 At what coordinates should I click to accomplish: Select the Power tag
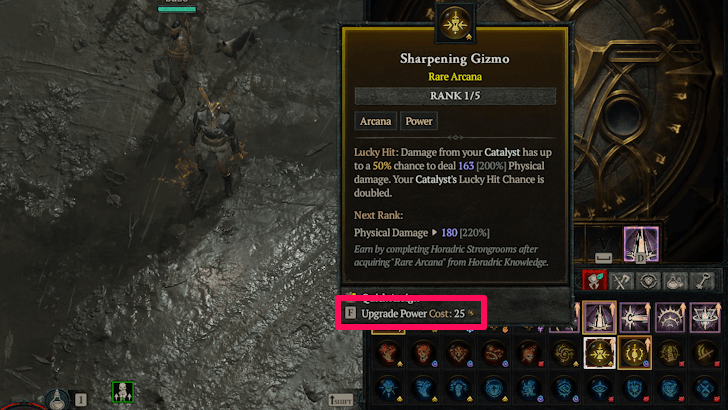click(419, 121)
